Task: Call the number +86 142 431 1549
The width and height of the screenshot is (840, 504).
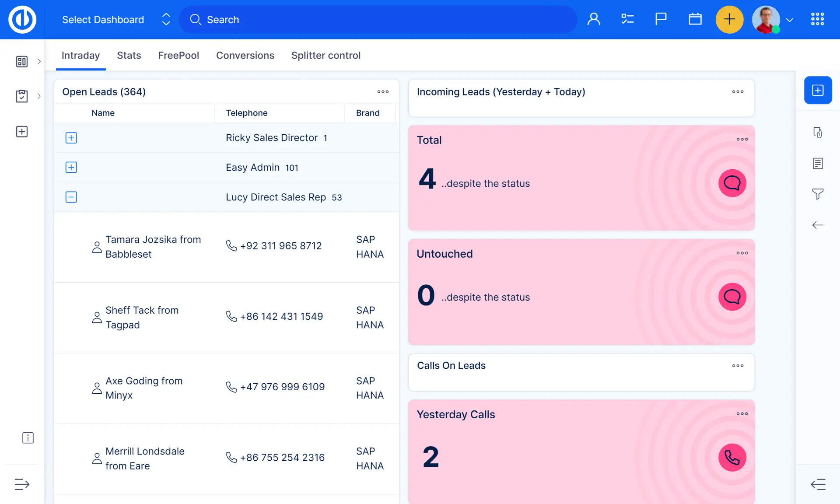Action: click(281, 316)
